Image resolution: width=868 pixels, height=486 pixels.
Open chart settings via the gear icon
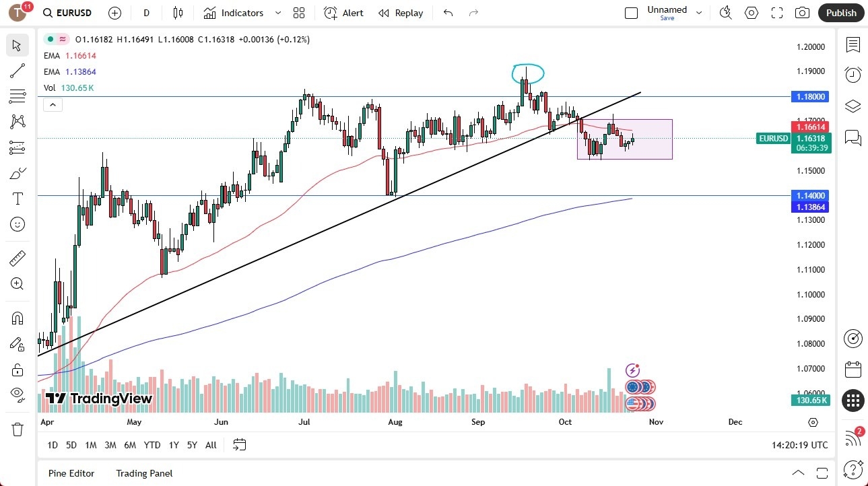751,13
